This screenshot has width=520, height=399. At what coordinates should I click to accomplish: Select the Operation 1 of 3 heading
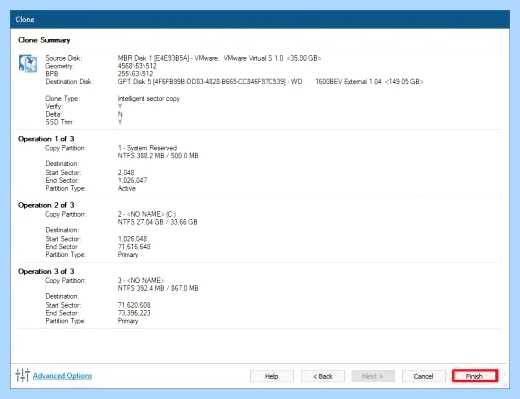46,139
